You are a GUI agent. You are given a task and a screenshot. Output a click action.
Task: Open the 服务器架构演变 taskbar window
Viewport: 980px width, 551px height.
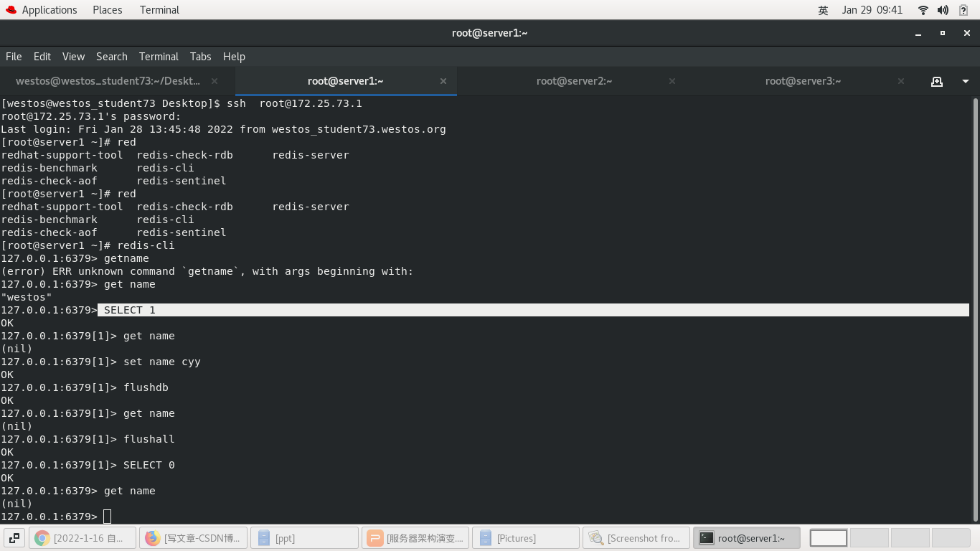(415, 538)
